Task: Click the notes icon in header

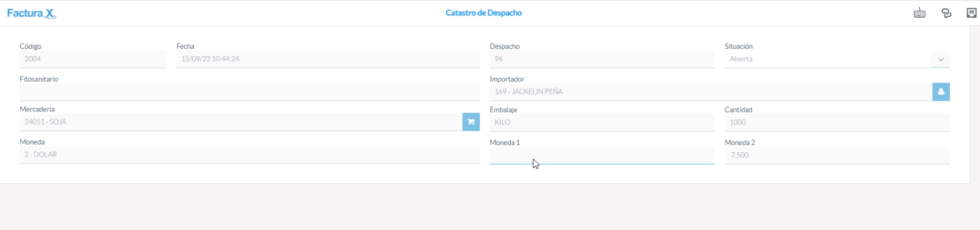Action: 971,13
